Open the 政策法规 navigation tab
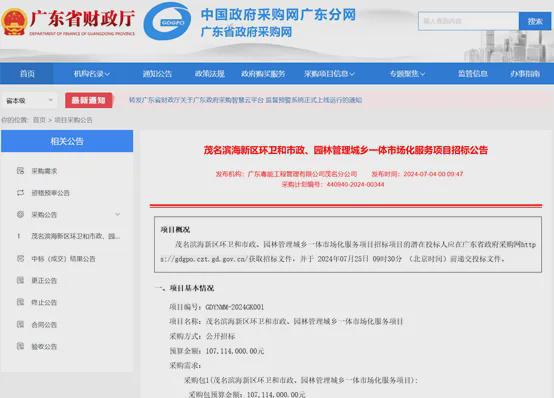Image resolution: width=554 pixels, height=398 pixels. [x=210, y=74]
